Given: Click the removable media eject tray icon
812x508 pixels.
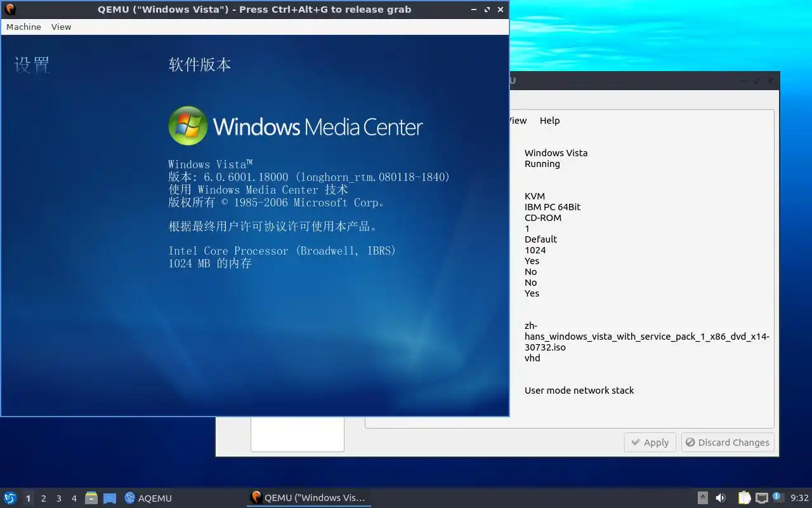Looking at the screenshot, I should (702, 498).
